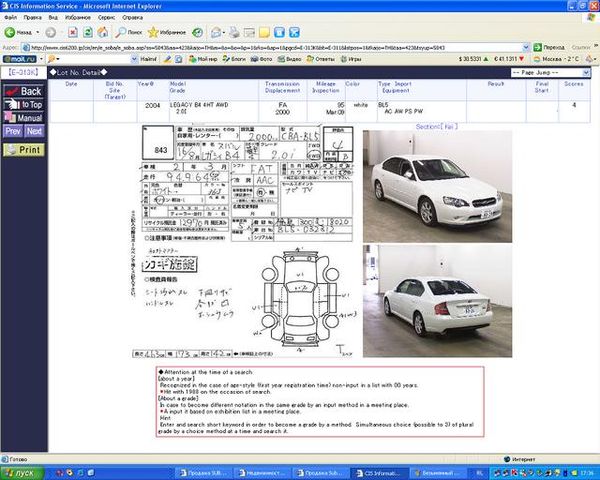This screenshot has height=480, width=600.
Task: Open Избранное favorites star button
Action: click(166, 33)
